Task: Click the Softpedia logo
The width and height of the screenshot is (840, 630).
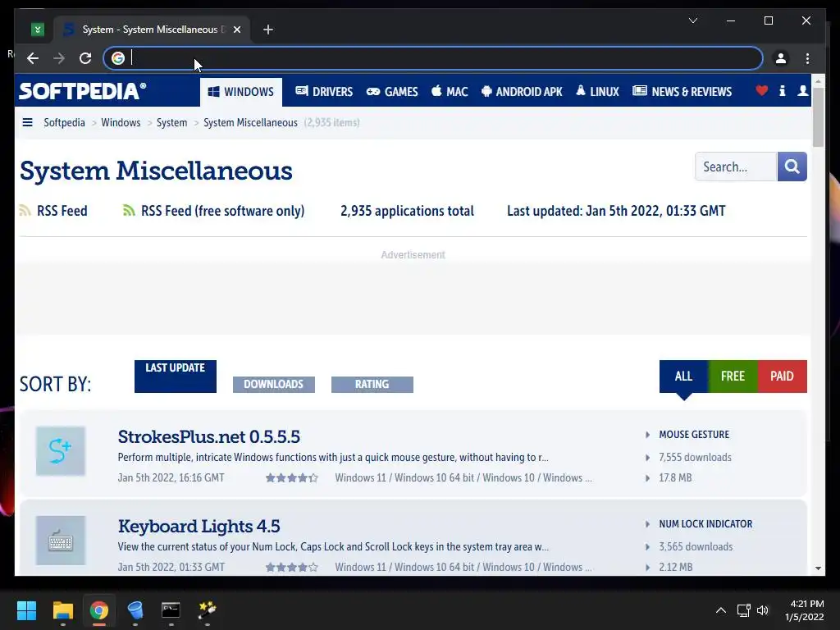Action: 83,91
